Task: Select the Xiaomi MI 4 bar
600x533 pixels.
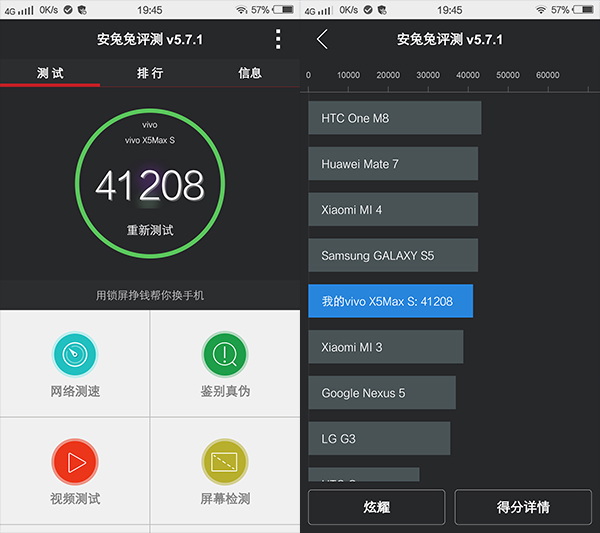Action: coord(393,209)
